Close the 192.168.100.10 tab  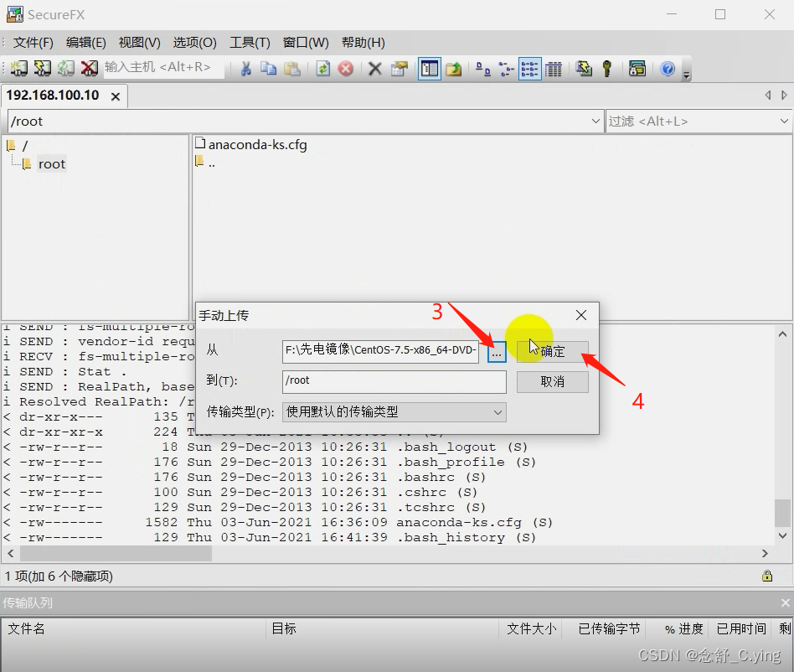[x=116, y=96]
